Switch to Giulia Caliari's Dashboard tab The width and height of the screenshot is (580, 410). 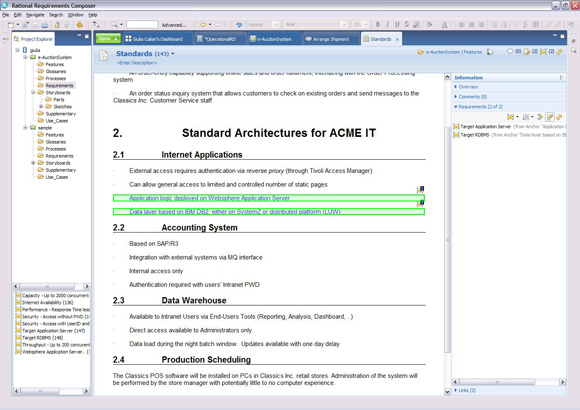tap(157, 39)
